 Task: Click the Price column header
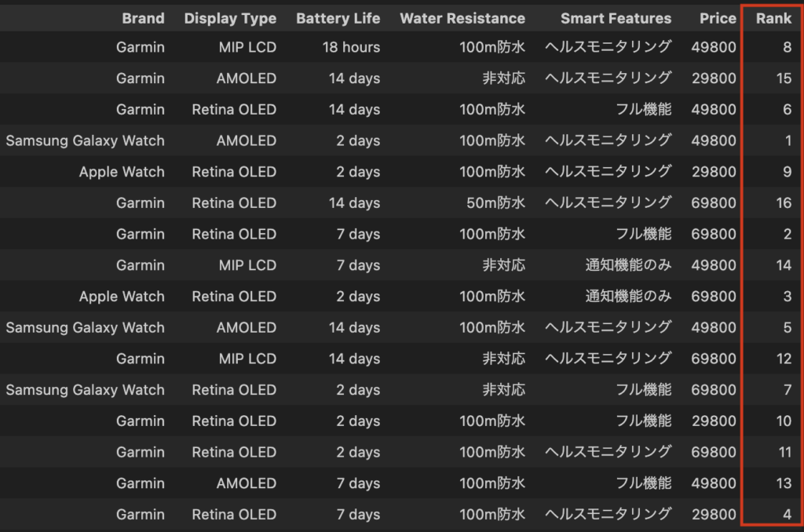point(718,19)
